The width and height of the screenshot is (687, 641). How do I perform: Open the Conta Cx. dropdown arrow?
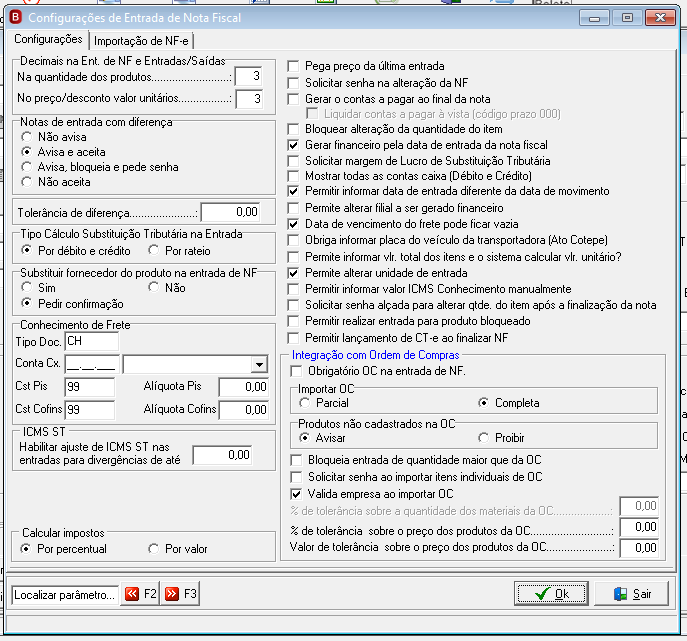pyautogui.click(x=260, y=364)
